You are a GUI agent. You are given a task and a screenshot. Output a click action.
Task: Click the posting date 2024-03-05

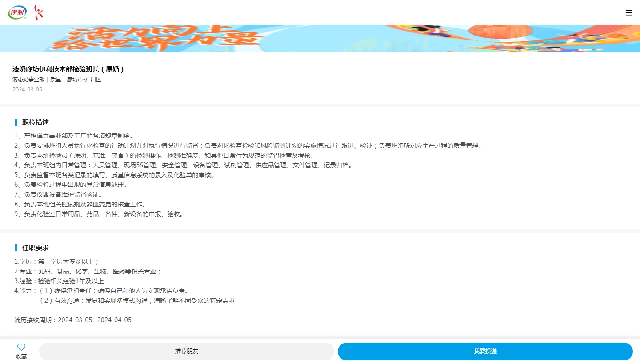[27, 89]
